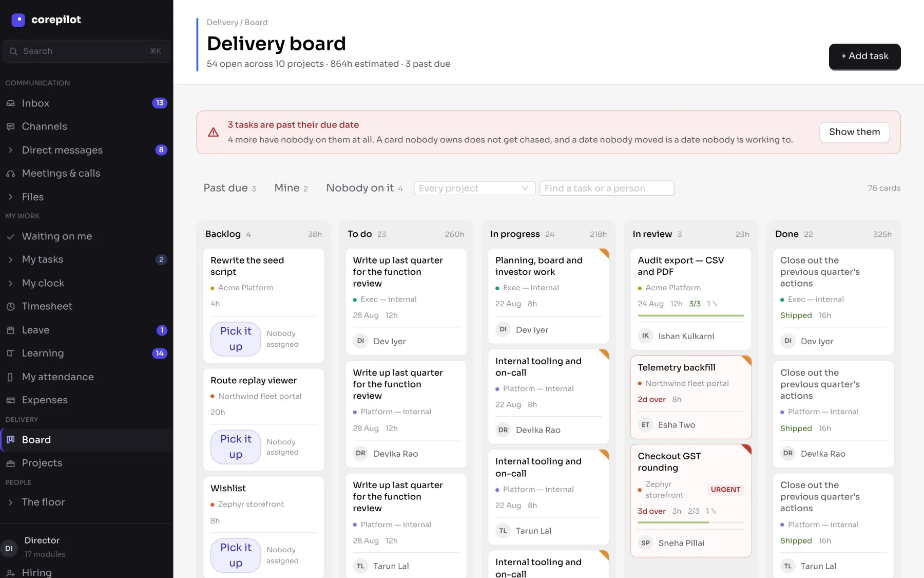Pick up the Wishlist task
Viewport: 924px width, 578px height.
point(236,555)
